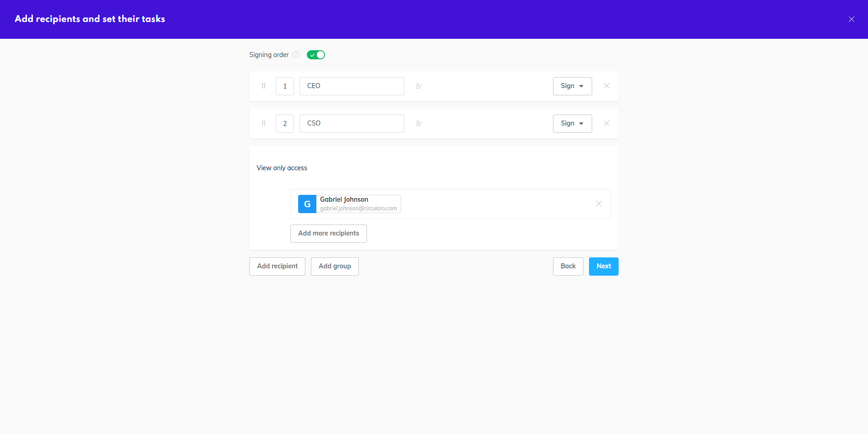Click the CEO name input field

click(351, 86)
